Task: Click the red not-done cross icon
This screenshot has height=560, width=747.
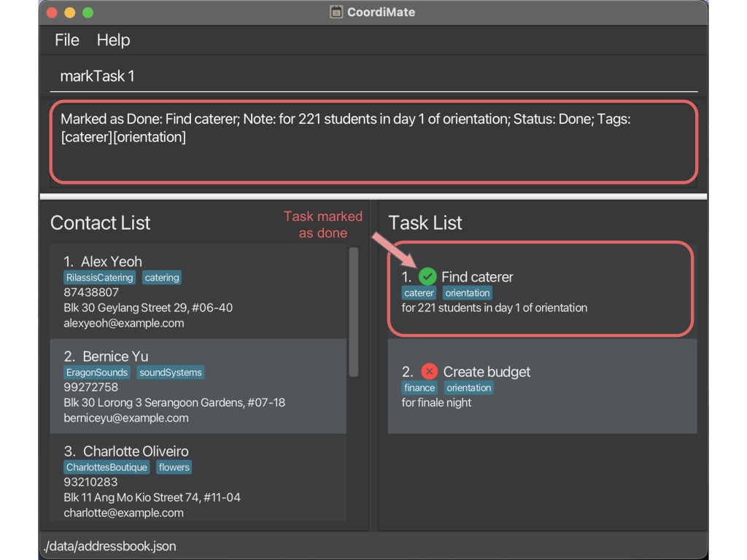Action: [429, 371]
